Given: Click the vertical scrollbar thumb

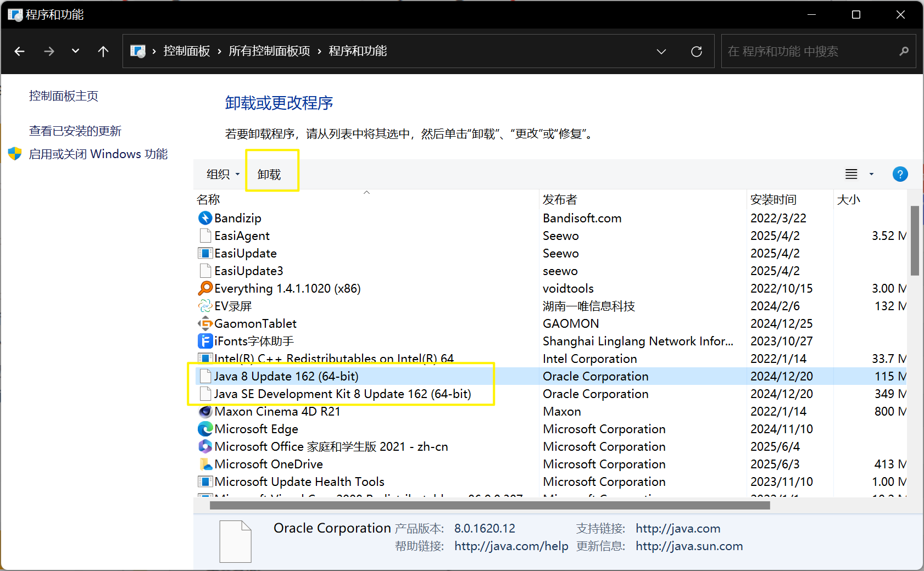Looking at the screenshot, I should 915,240.
